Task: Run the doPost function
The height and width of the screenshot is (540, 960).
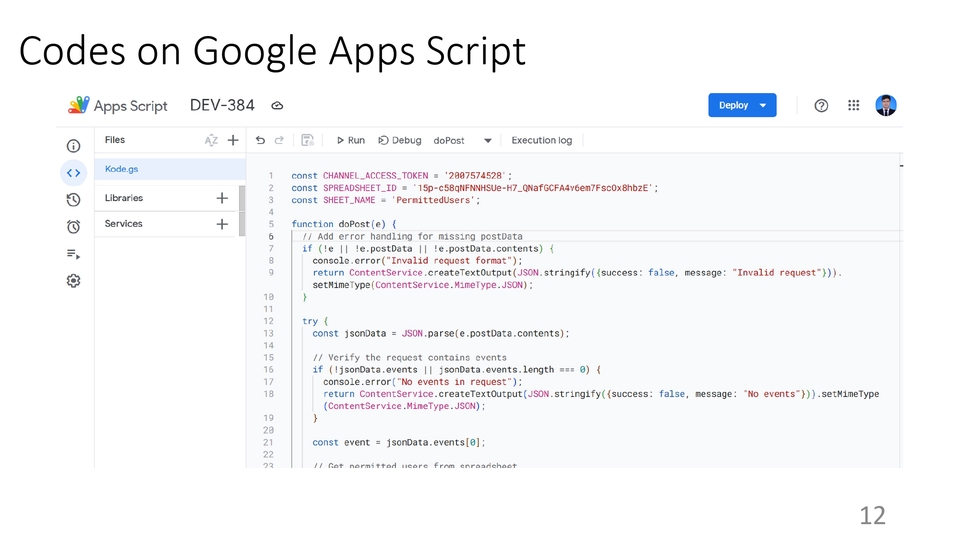Action: [x=350, y=141]
